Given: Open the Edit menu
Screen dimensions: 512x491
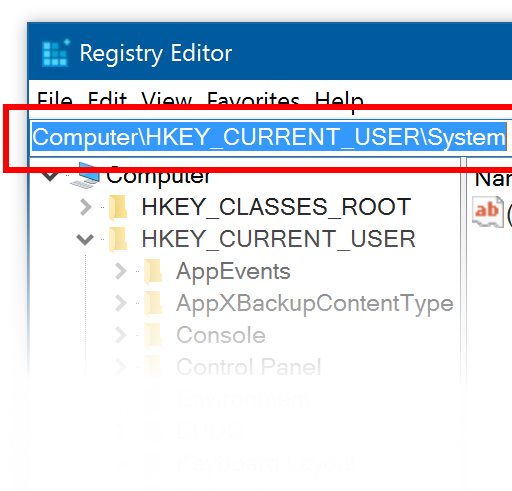Looking at the screenshot, I should (x=107, y=99).
